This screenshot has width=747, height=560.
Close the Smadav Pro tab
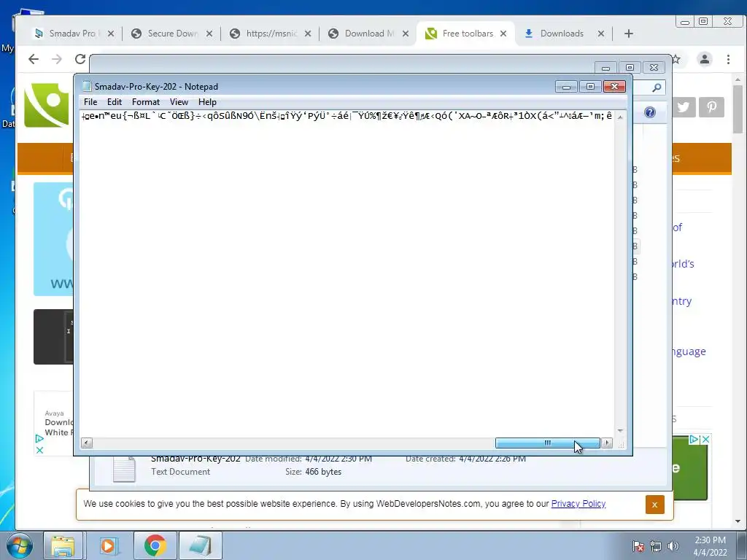pyautogui.click(x=111, y=34)
